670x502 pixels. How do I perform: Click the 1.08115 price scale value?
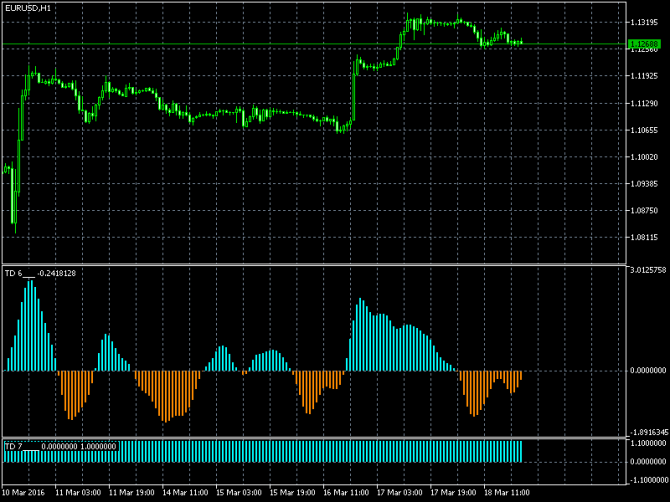(644, 238)
